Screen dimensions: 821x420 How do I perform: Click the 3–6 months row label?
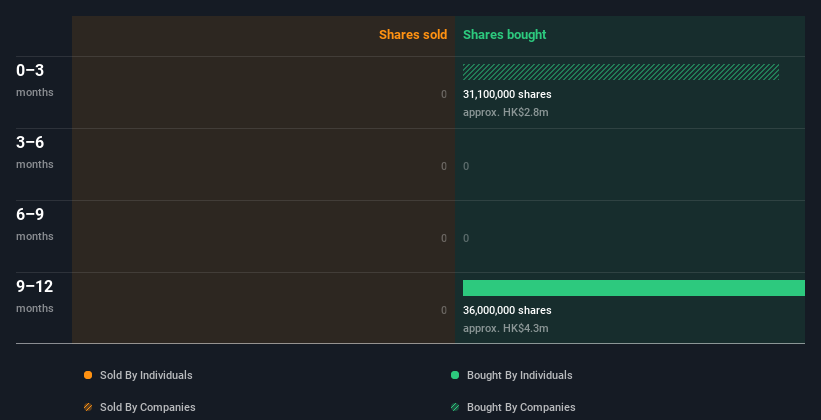pos(35,152)
